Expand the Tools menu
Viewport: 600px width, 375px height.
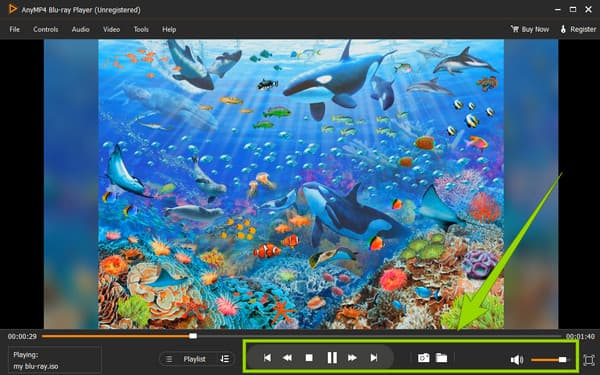pos(141,29)
